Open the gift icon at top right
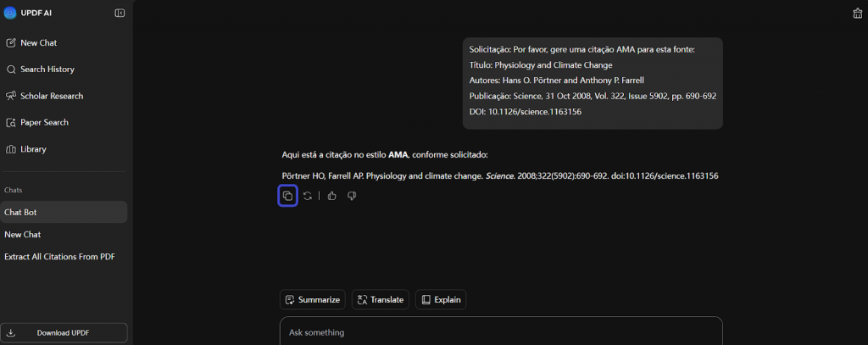Viewport: 868px width, 345px height. tap(858, 13)
